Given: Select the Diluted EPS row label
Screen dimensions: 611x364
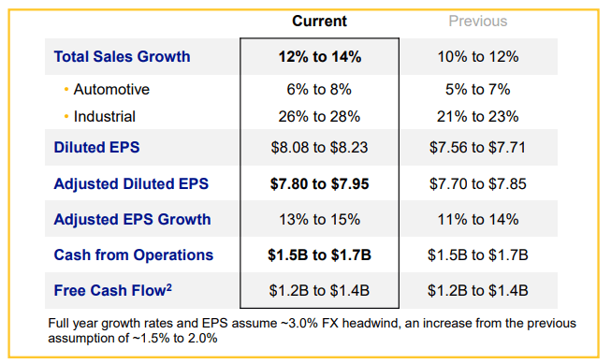Looking at the screenshot, I should click(96, 147).
